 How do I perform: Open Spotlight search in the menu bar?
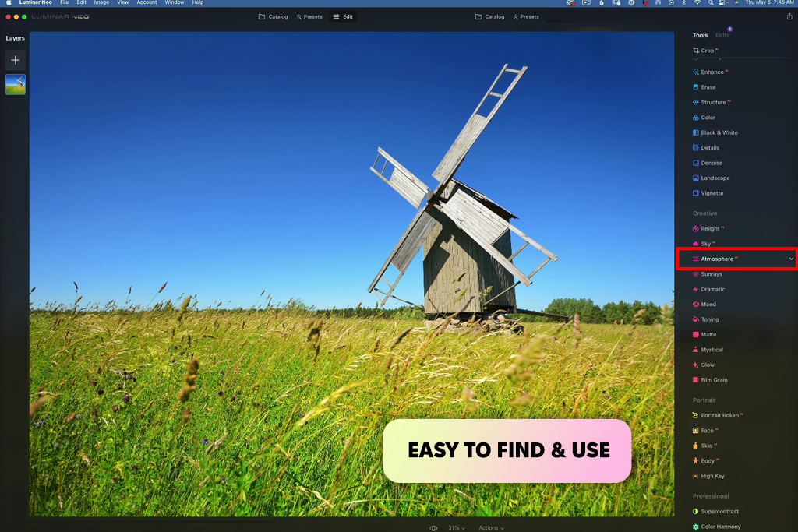point(711,2)
